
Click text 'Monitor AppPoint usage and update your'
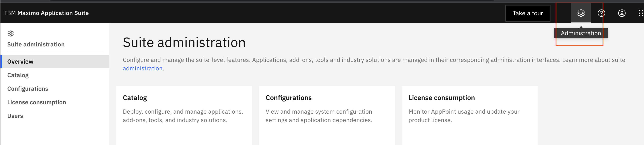(x=464, y=112)
